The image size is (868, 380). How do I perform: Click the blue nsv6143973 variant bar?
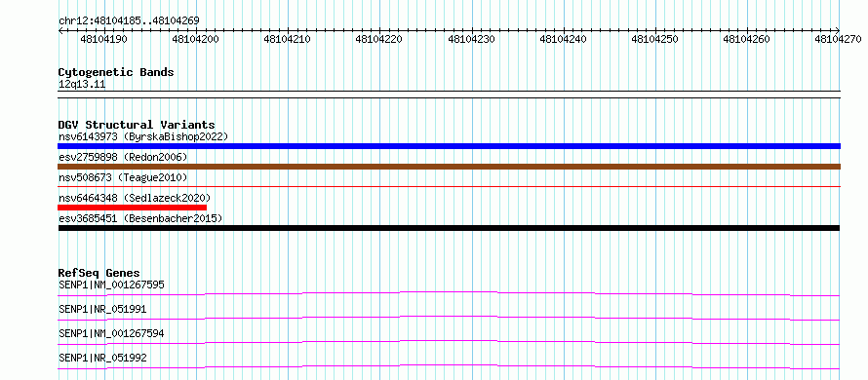pyautogui.click(x=449, y=146)
